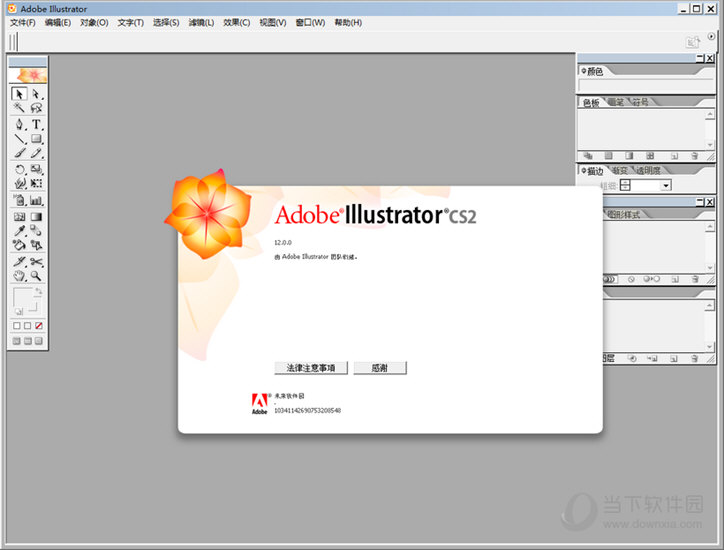Set paint mode to None (red slash)
The image size is (724, 550).
point(39,326)
